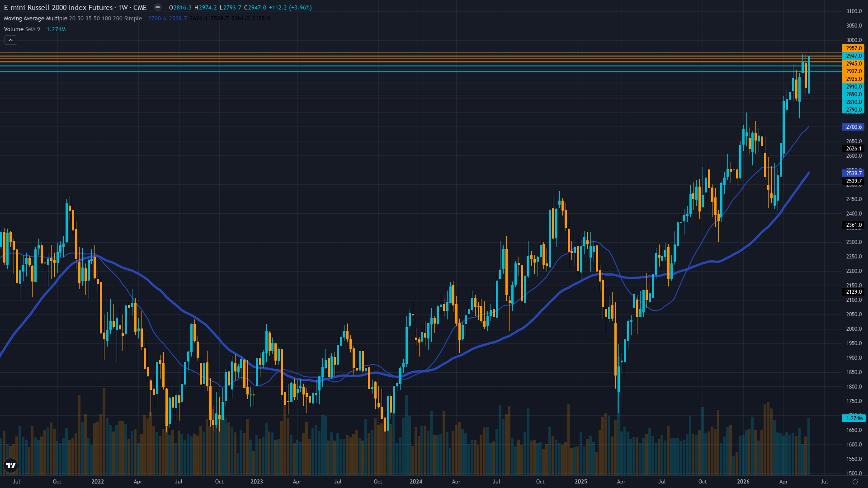Click the low value 2793.7
868x488 pixels.
pos(232,8)
